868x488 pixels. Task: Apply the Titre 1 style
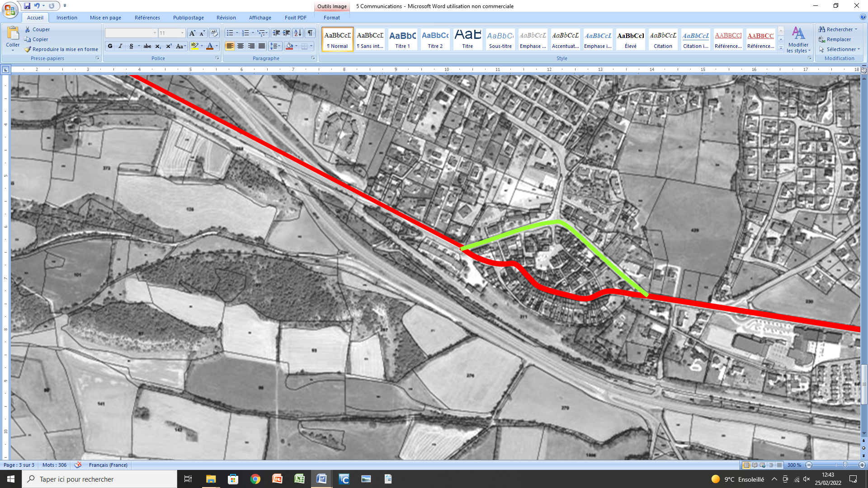click(x=402, y=39)
